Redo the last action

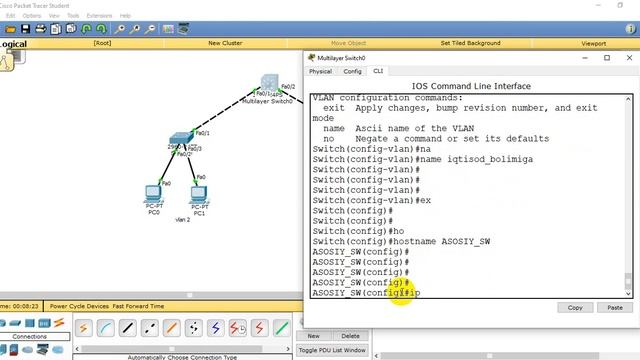pyautogui.click(x=101, y=29)
